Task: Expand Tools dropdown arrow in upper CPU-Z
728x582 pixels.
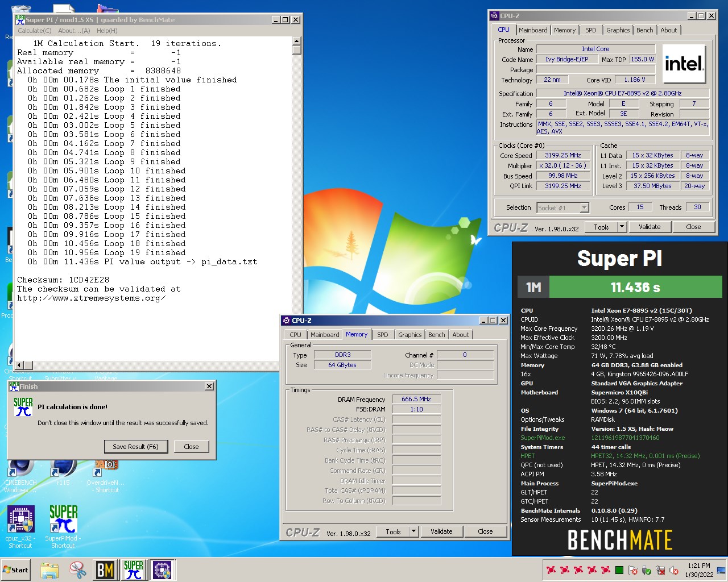Action: click(622, 227)
